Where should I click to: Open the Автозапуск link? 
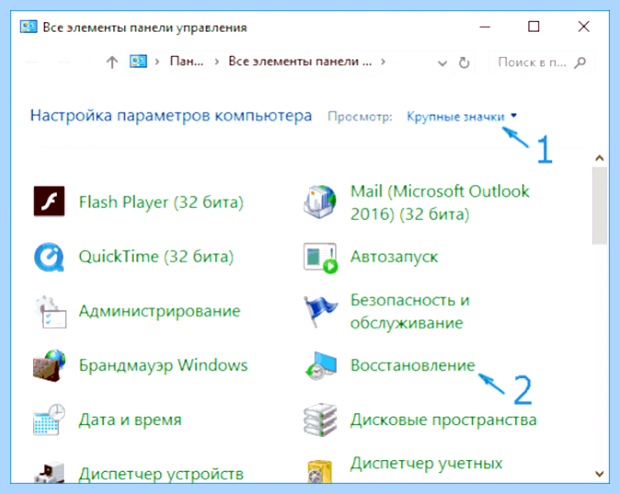[x=394, y=257]
